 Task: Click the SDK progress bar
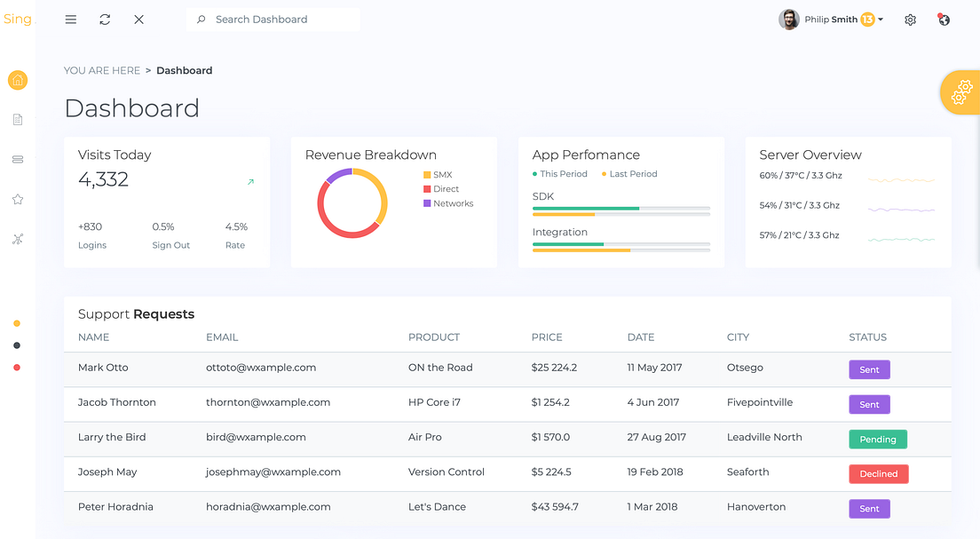pyautogui.click(x=620, y=209)
